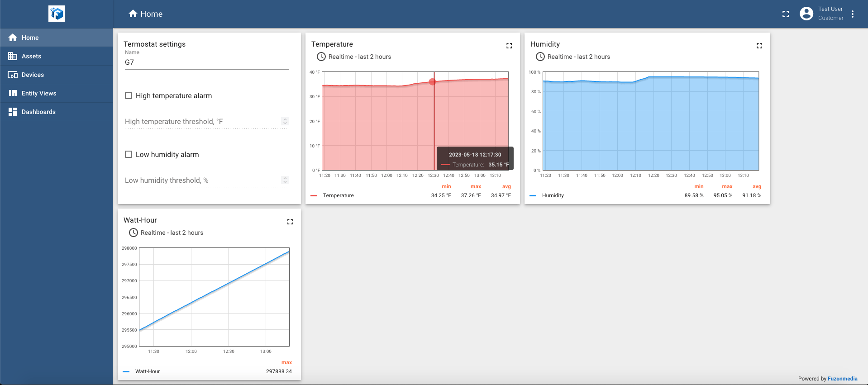Toggle the Temperature legend series
The height and width of the screenshot is (385, 868).
tap(338, 195)
